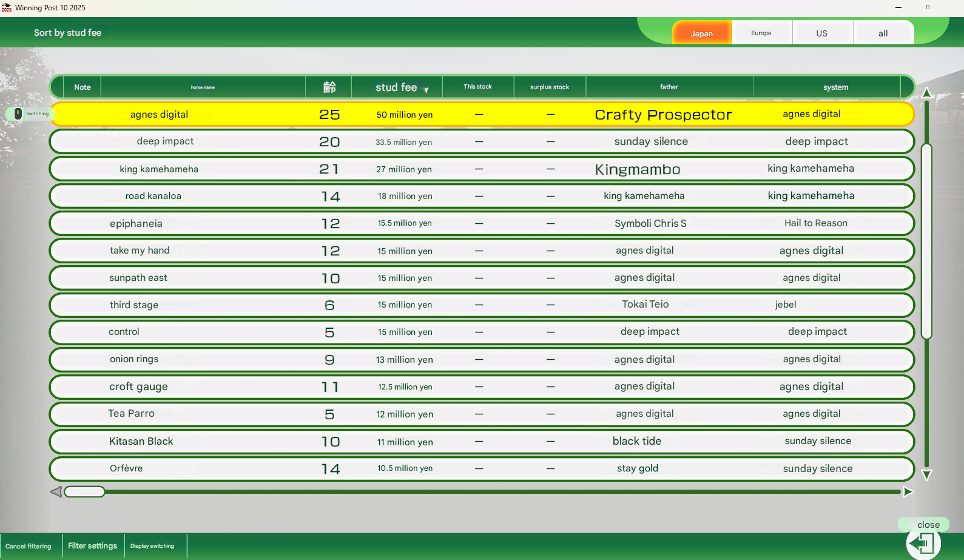Minimize the Winning Post 10 2025 window
This screenshot has height=560, width=964.
click(x=898, y=7)
